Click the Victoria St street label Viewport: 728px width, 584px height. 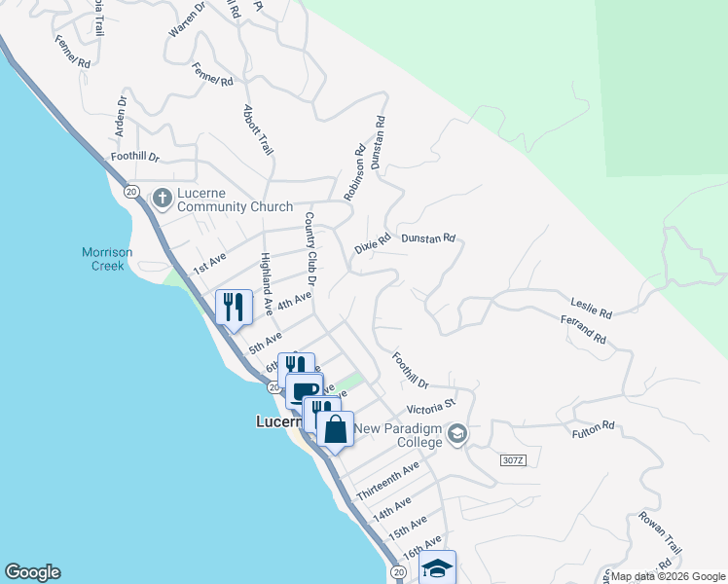pyautogui.click(x=431, y=407)
